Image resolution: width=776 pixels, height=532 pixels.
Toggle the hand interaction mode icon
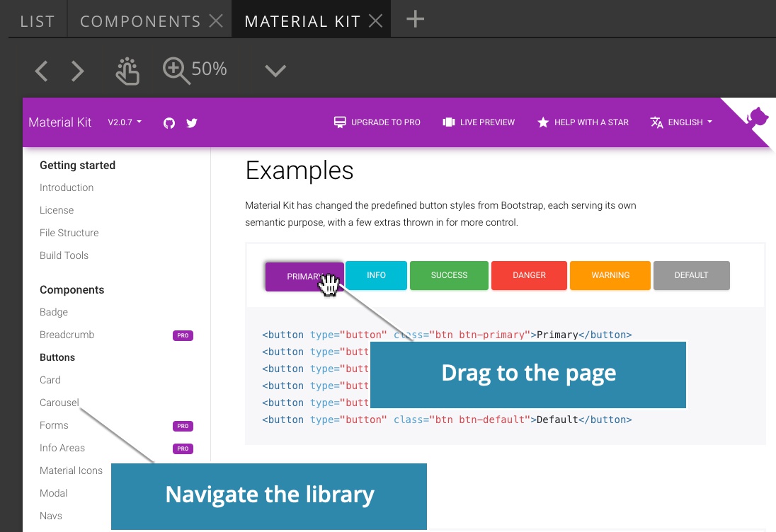(127, 71)
